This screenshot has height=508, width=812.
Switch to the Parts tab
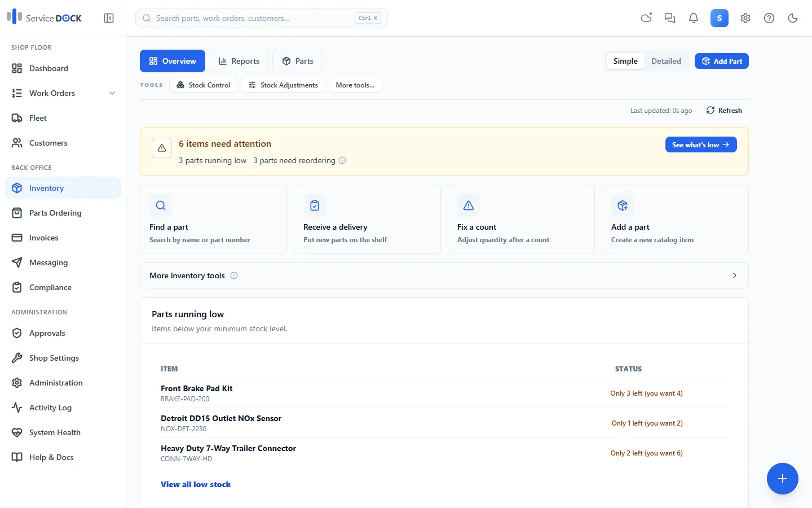point(298,61)
